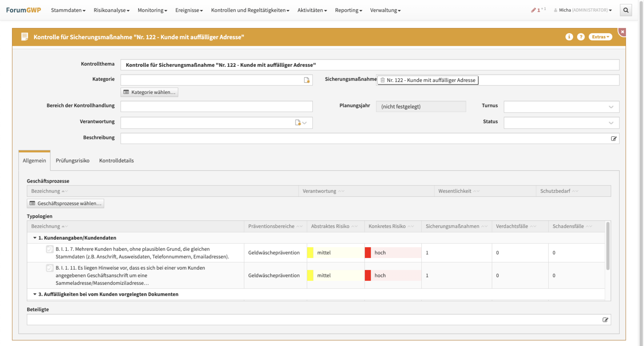Toggle checkbox for typology B. I. 1. 7.
The image size is (644, 346).
(49, 249)
